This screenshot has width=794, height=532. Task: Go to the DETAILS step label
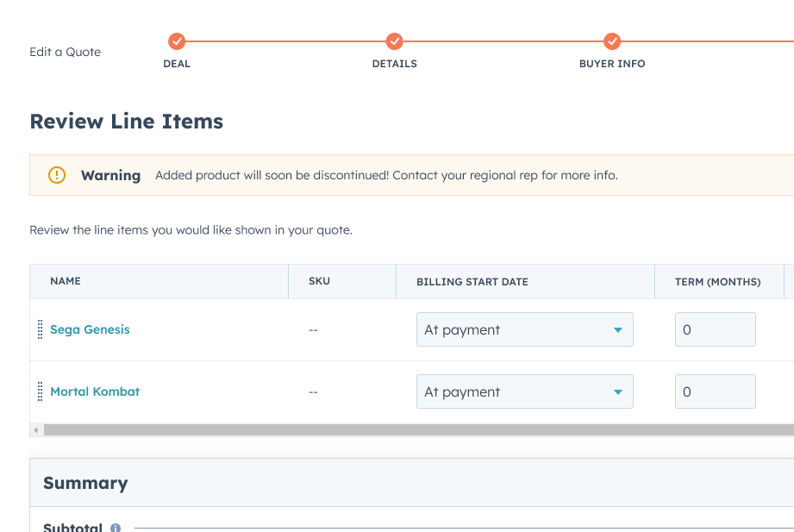[x=394, y=64]
